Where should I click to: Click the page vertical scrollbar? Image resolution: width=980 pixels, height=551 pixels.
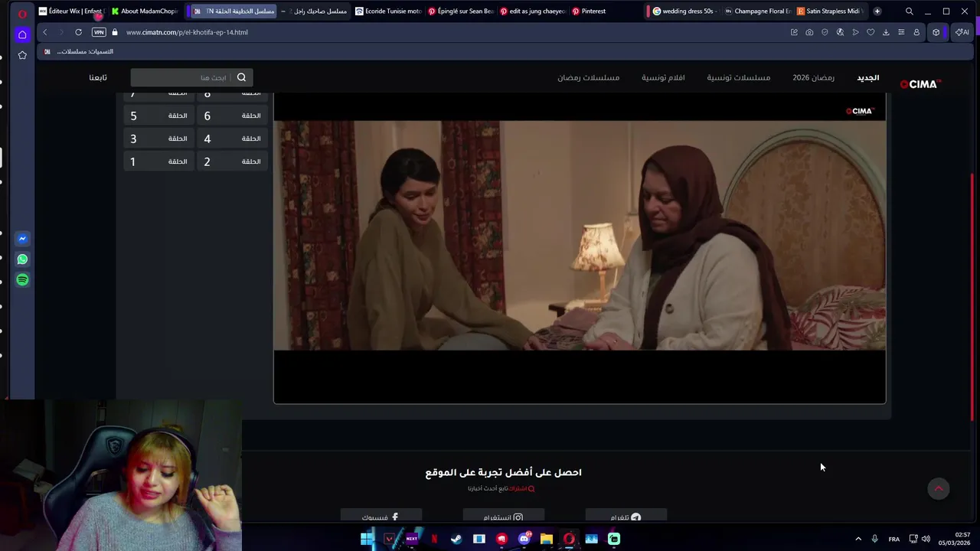click(x=972, y=297)
